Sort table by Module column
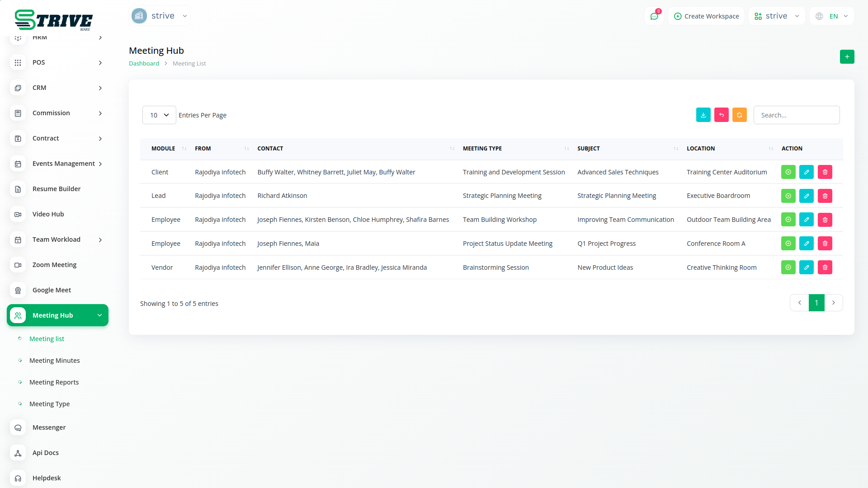 (163, 149)
